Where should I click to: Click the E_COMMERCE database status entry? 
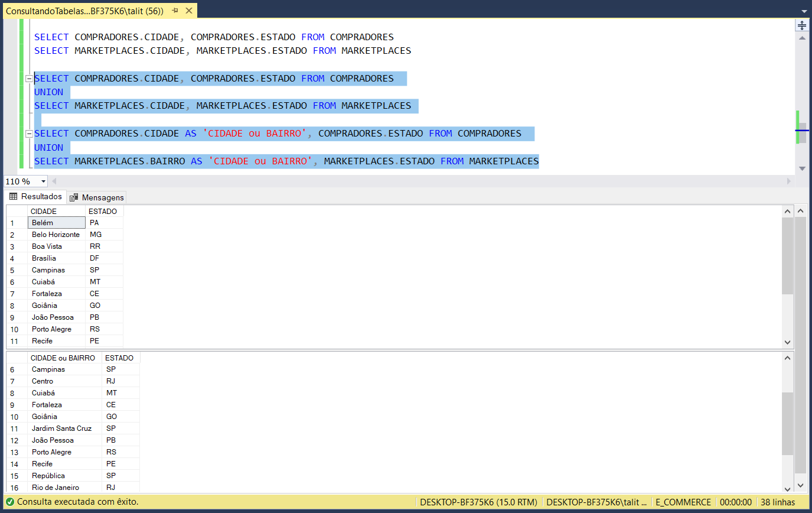click(683, 502)
